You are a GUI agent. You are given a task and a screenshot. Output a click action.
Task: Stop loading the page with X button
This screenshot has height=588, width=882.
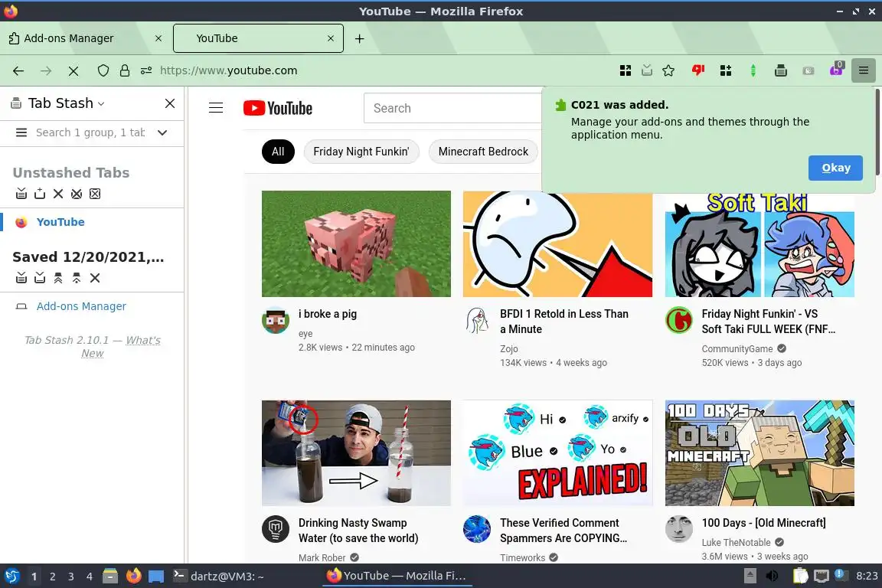[x=73, y=70]
